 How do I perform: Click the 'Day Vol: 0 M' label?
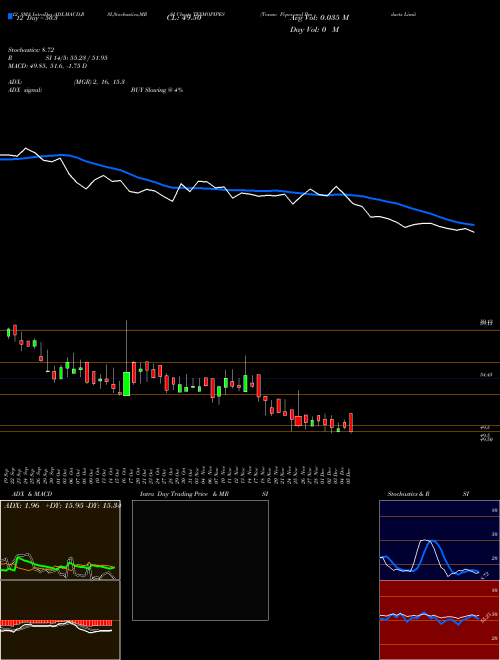pyautogui.click(x=314, y=30)
